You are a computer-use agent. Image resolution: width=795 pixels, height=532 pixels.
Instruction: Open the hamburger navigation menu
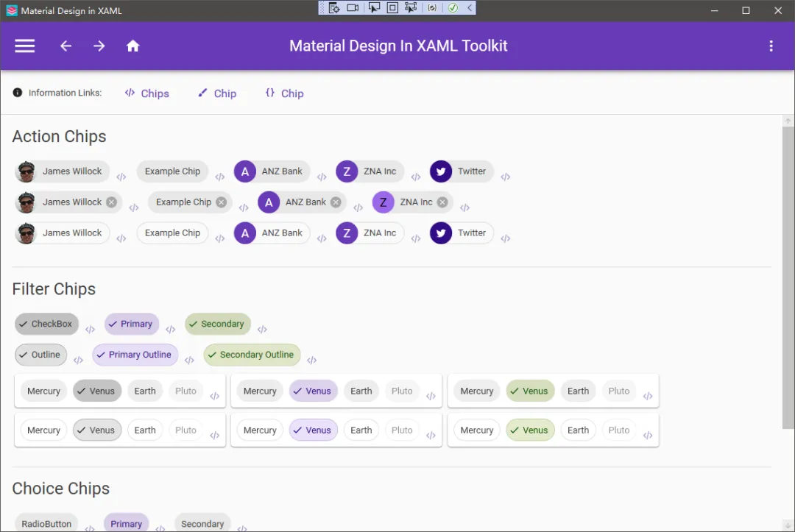(x=24, y=46)
